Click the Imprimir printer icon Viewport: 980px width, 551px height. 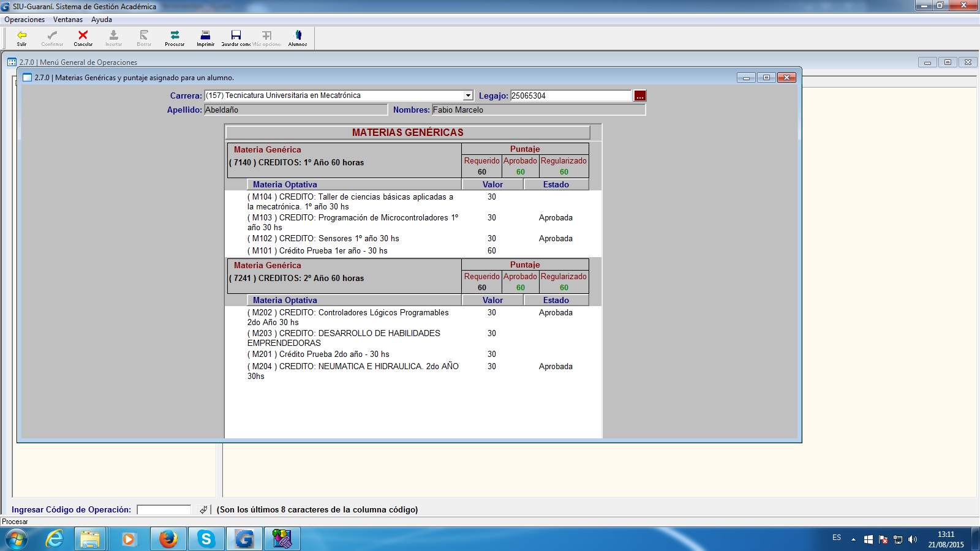click(x=206, y=38)
